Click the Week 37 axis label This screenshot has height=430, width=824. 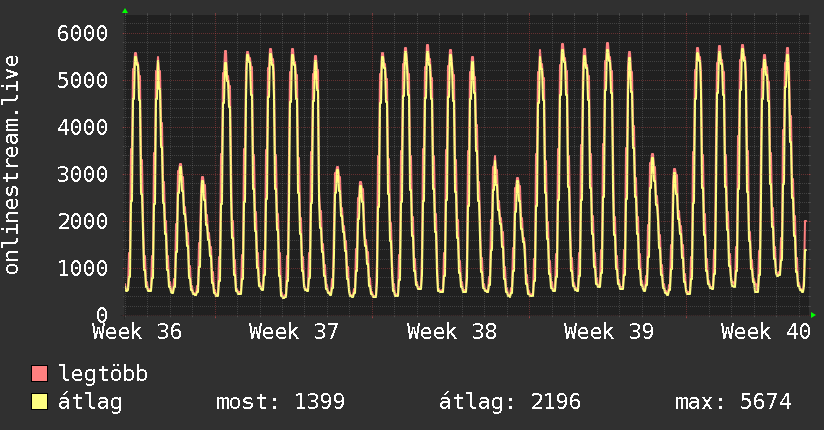pyautogui.click(x=294, y=332)
